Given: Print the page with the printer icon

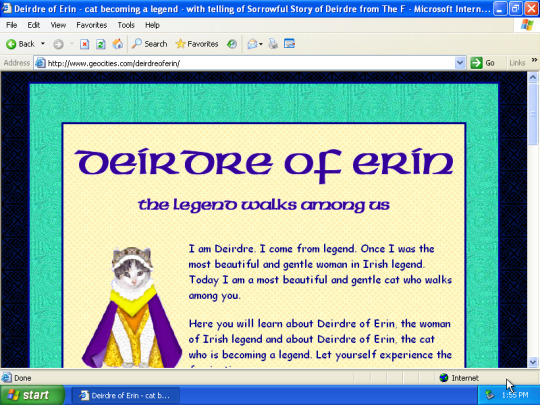Looking at the screenshot, I should 273,44.
